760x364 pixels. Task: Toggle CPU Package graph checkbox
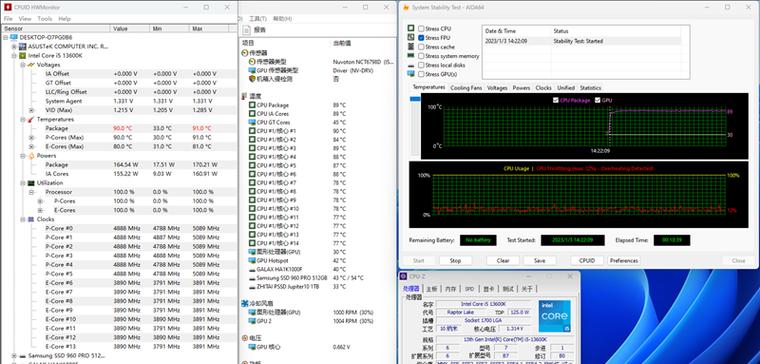pyautogui.click(x=555, y=100)
